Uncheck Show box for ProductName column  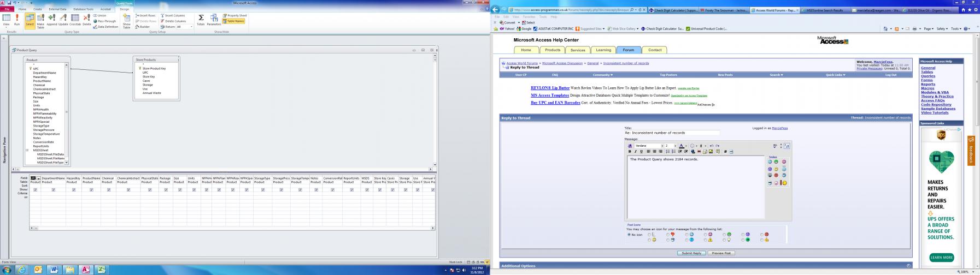click(x=91, y=190)
